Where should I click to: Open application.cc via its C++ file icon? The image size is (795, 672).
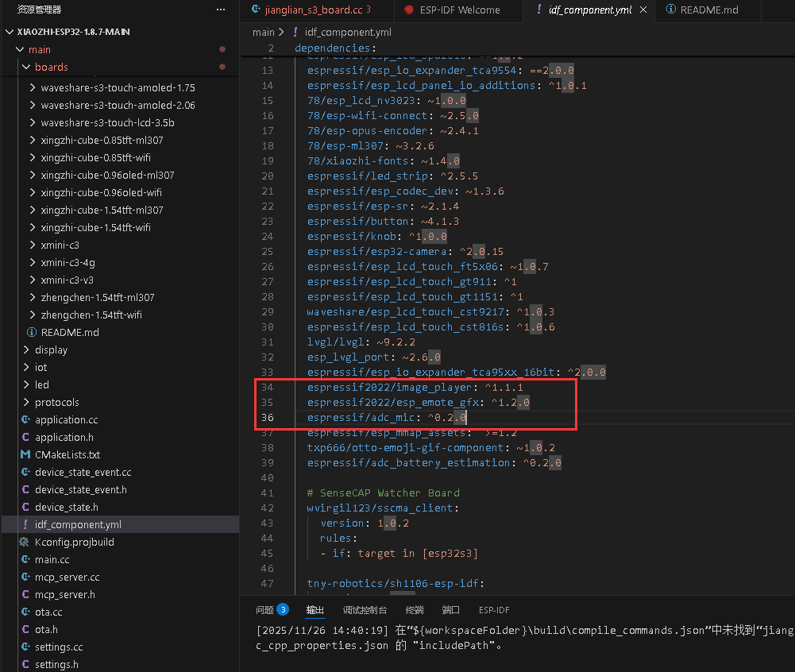[x=26, y=419]
